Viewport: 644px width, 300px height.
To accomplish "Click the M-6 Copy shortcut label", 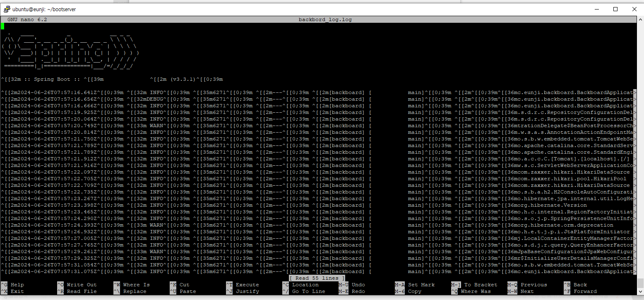I will click(408, 291).
